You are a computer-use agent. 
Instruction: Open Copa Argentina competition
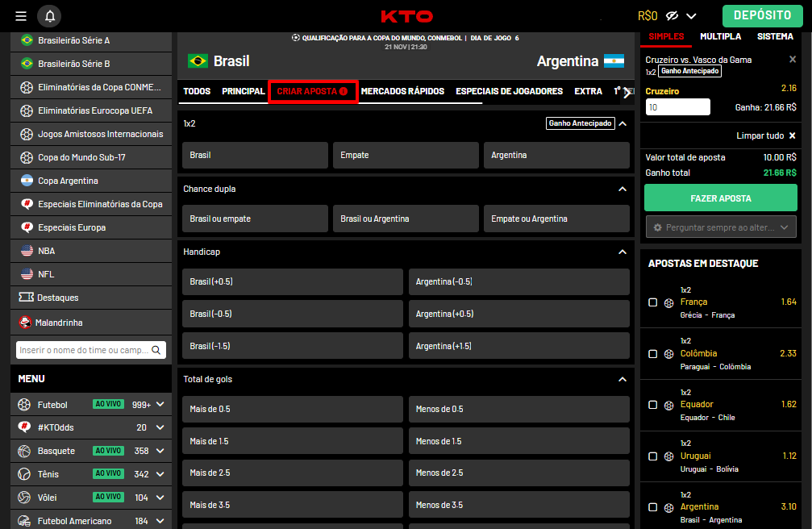91,181
